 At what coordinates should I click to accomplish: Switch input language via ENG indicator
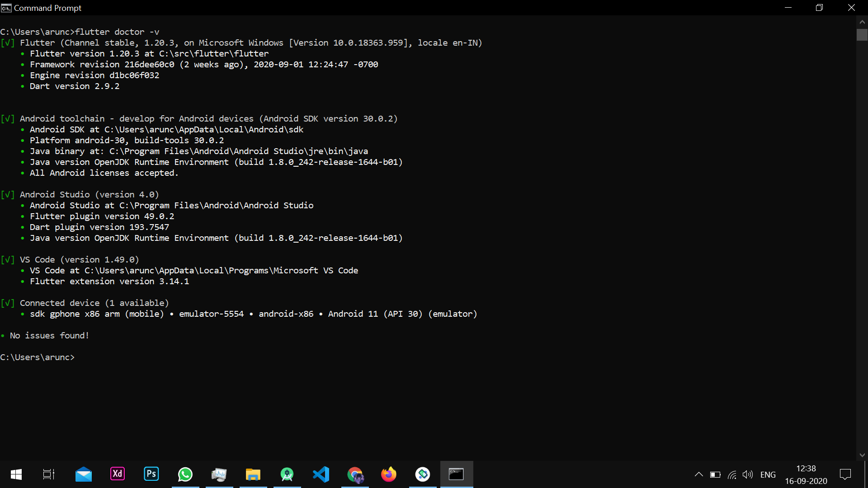(x=768, y=474)
